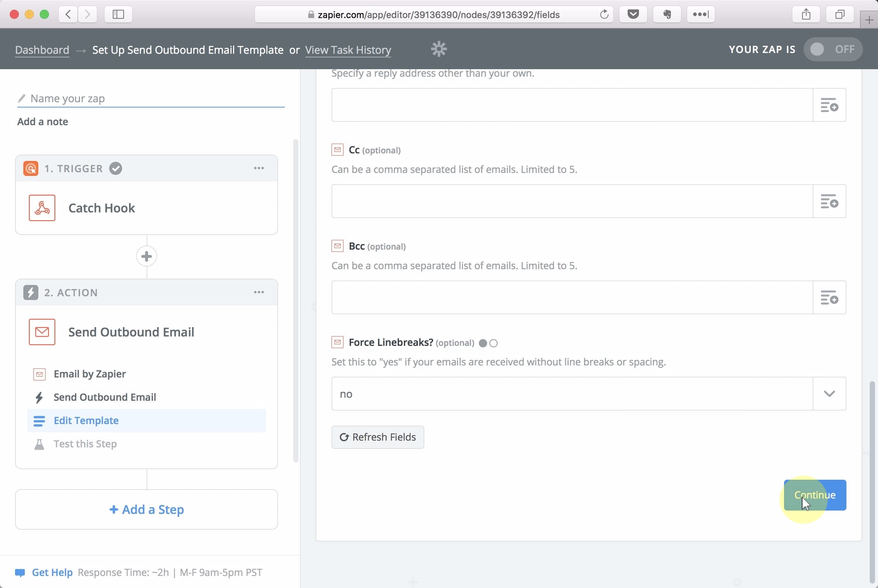The height and width of the screenshot is (588, 878).
Task: Click into the Bcc input field
Action: coord(572,297)
